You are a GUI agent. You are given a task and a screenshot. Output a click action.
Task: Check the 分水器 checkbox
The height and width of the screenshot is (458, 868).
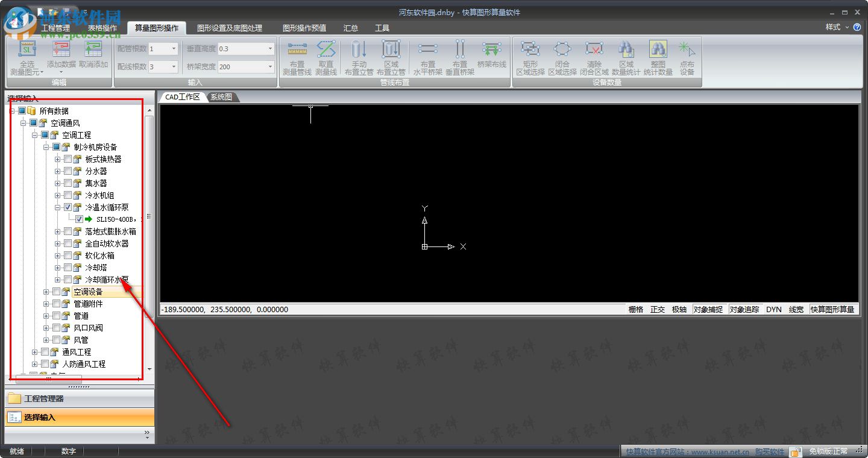[68, 171]
